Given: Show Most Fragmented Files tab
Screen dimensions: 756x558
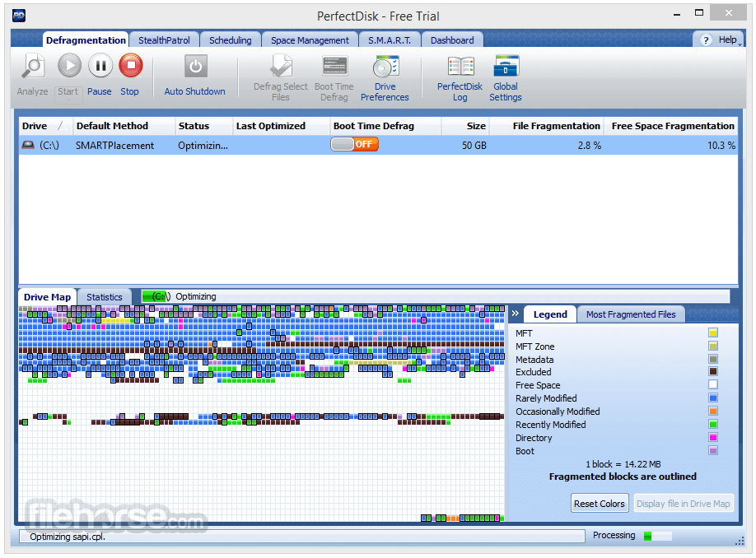Looking at the screenshot, I should pos(631,314).
